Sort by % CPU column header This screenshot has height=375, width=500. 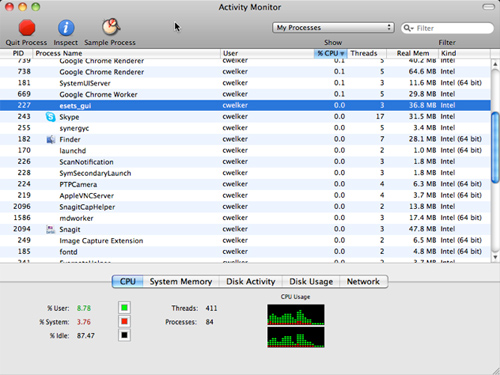pyautogui.click(x=330, y=53)
